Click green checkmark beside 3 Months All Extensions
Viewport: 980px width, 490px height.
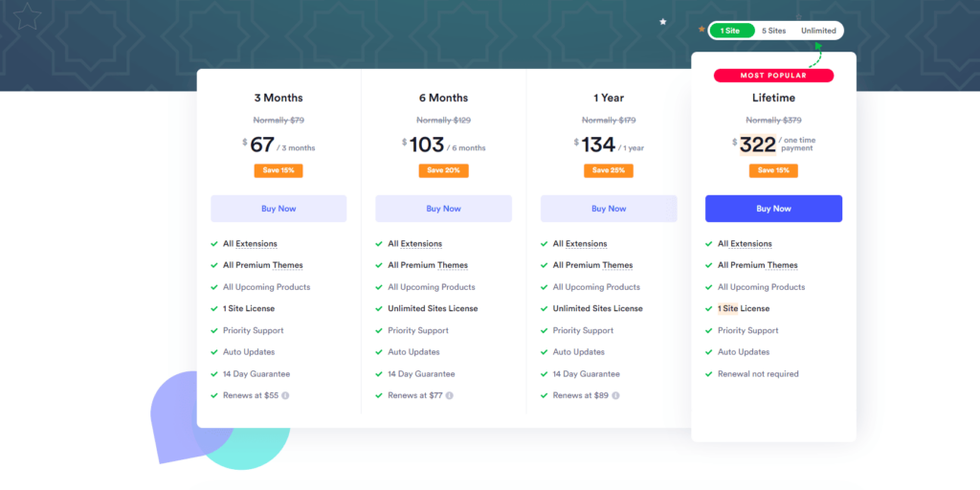click(214, 244)
